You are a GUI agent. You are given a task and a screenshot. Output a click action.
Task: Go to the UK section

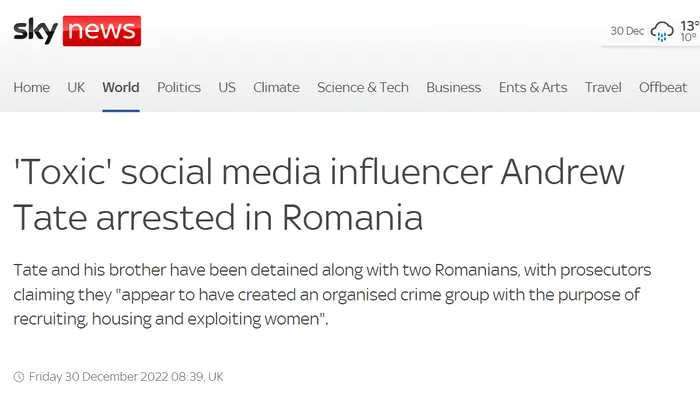coord(76,87)
